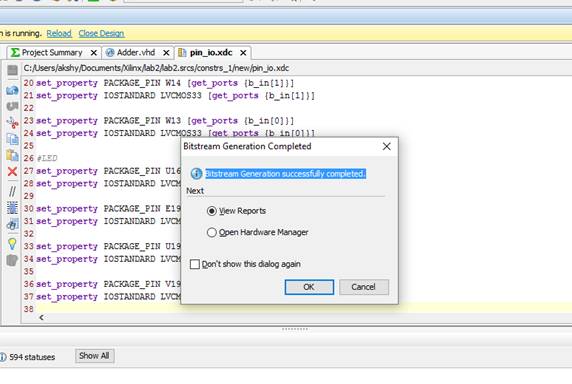Click the panel splitter grip below the editor
Image resolution: width=572 pixels, height=384 pixels.
click(x=295, y=329)
